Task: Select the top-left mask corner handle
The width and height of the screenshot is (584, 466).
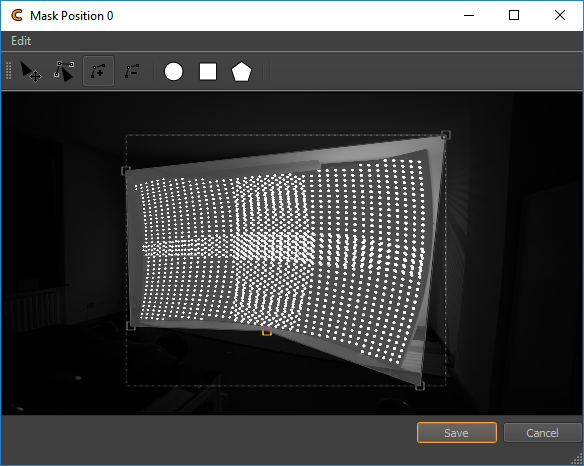Action: pyautogui.click(x=126, y=171)
